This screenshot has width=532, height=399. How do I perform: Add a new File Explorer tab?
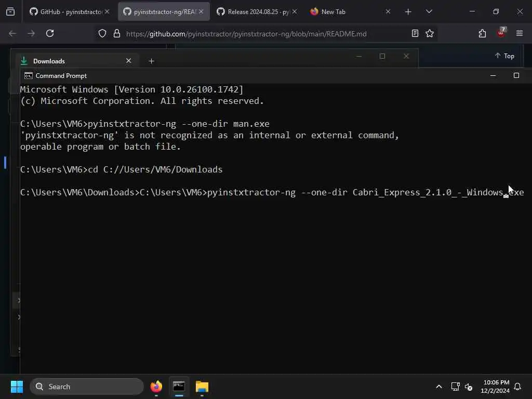point(151,61)
